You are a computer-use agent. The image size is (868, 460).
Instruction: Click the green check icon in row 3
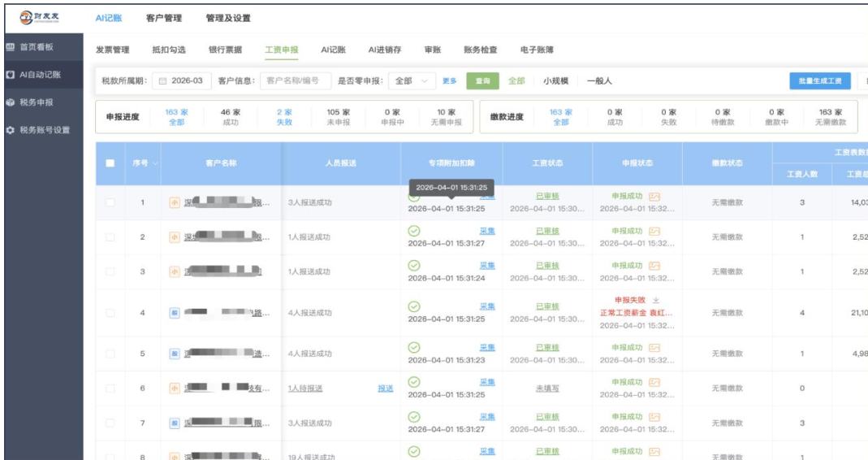coord(414,266)
